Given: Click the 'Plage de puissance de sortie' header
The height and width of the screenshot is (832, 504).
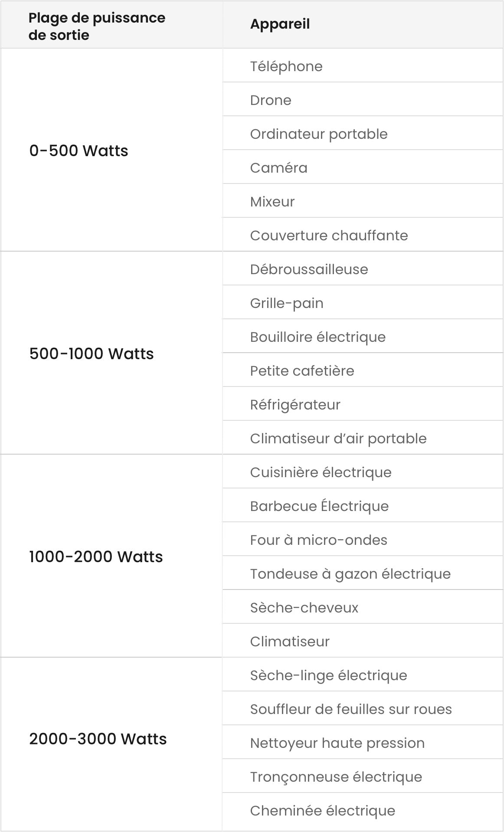Looking at the screenshot, I should 97,26.
